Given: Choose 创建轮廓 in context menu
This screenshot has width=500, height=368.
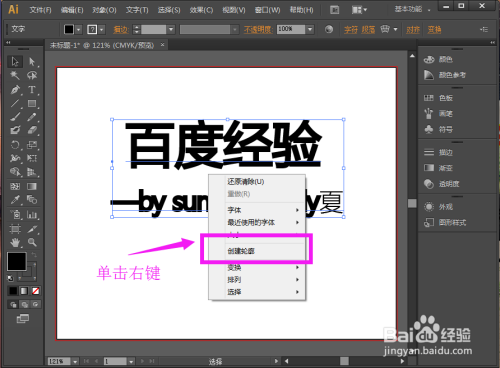Looking at the screenshot, I should pos(257,251).
